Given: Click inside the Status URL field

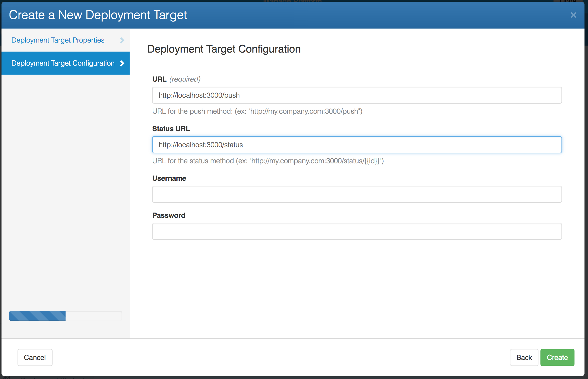Looking at the screenshot, I should tap(357, 145).
